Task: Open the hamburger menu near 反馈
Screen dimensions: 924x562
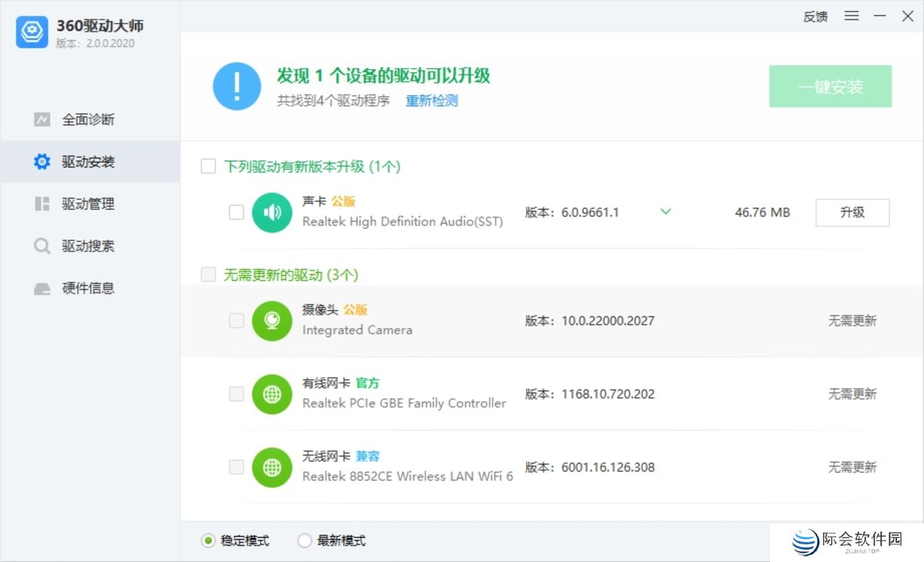Action: [x=852, y=15]
